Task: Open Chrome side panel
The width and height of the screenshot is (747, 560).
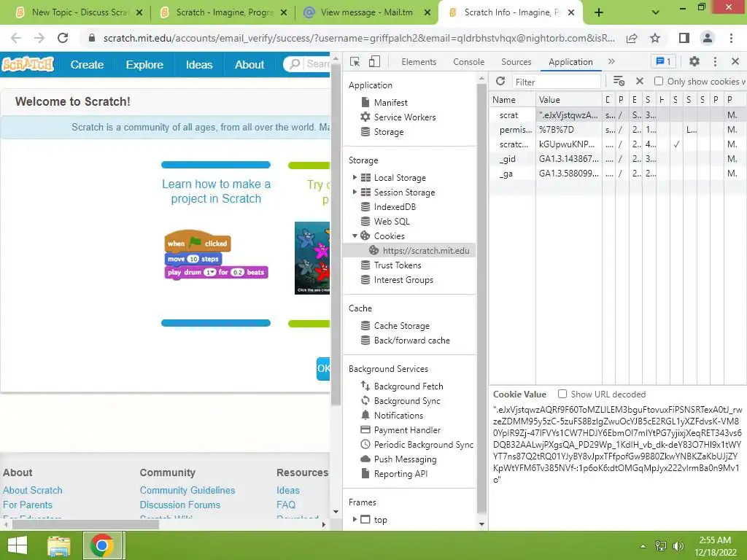Action: click(684, 38)
